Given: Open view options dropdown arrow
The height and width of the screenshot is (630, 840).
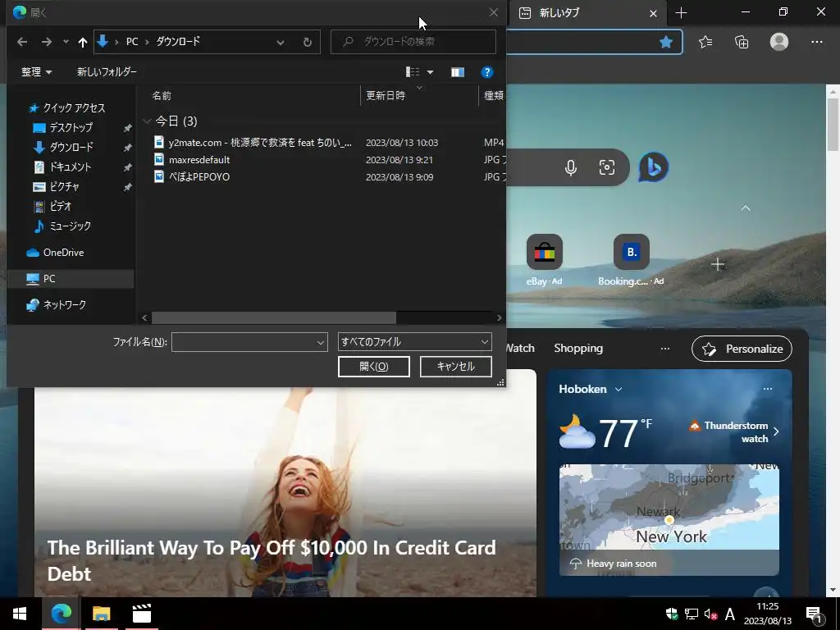Looking at the screenshot, I should point(430,72).
